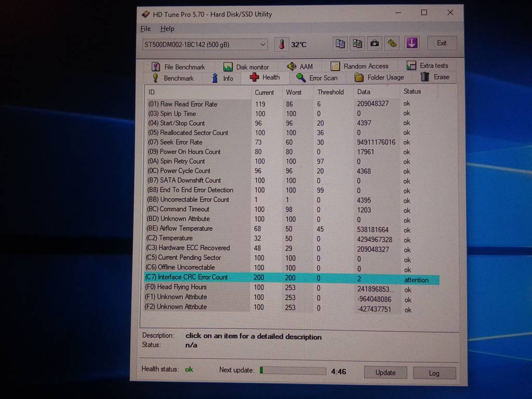
Task: Click the 32°C temperature reading
Action: point(299,45)
